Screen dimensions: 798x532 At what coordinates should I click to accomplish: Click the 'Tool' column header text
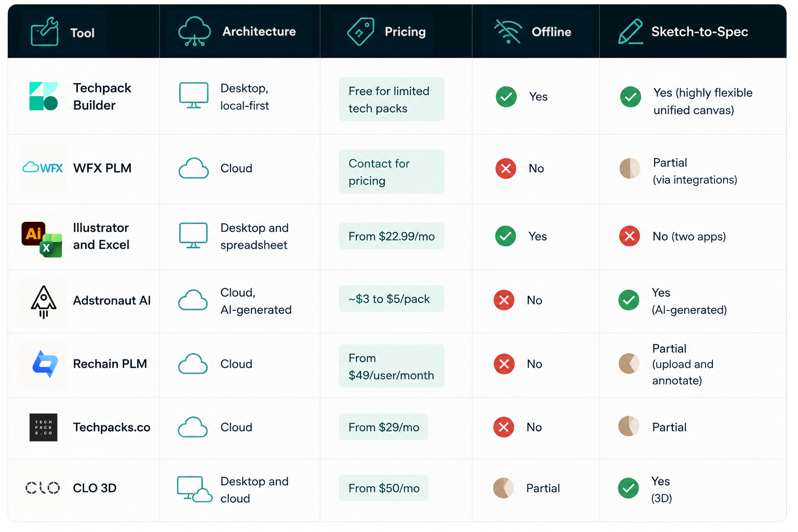tap(82, 33)
